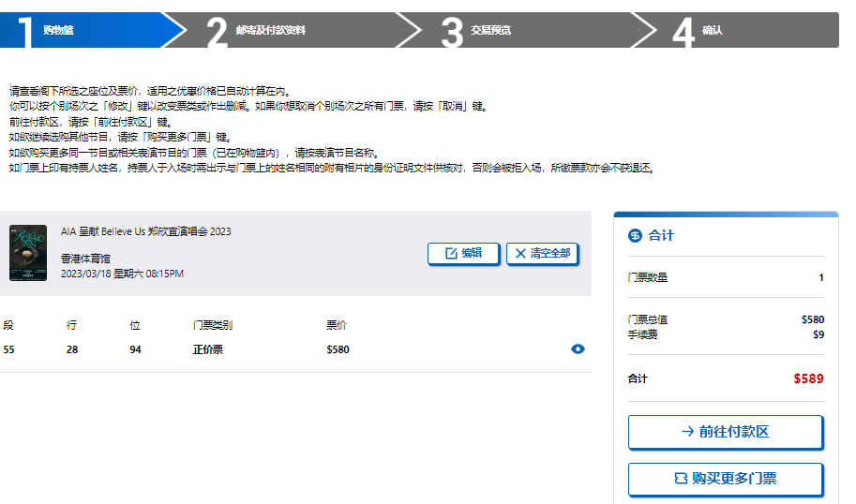Toggle the eye icon on the ticket row
856x504 pixels.
tap(578, 349)
